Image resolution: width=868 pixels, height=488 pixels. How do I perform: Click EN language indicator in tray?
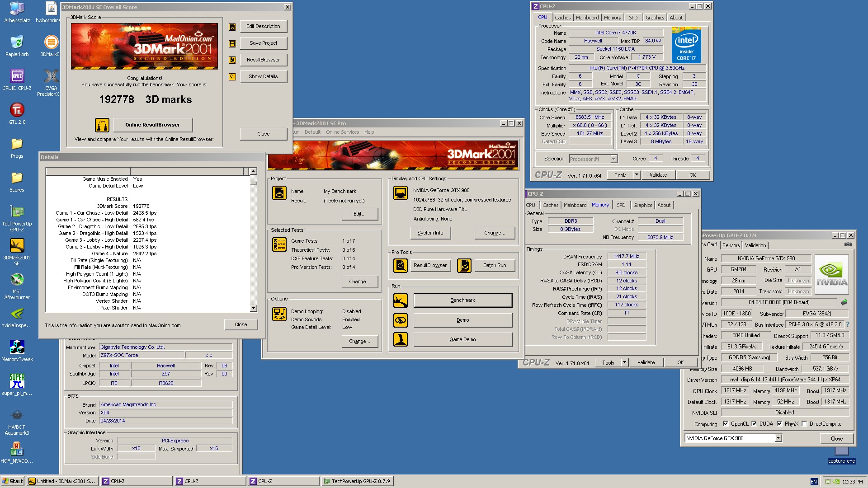pos(814,482)
